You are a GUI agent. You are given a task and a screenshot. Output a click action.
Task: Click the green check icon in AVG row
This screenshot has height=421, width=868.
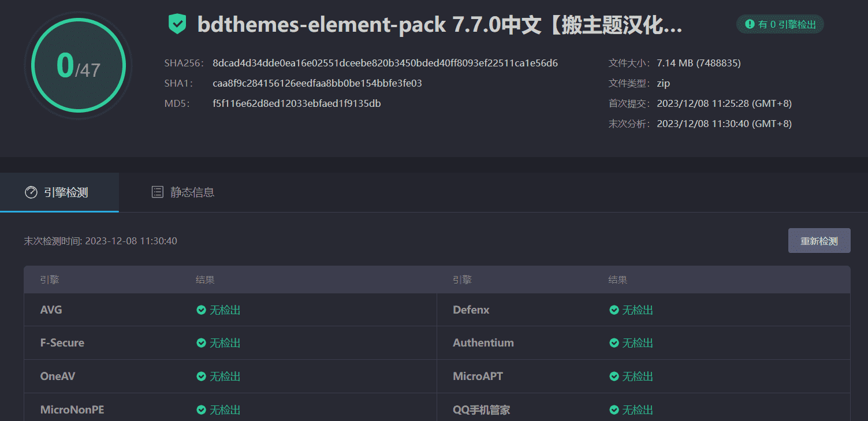pos(201,310)
